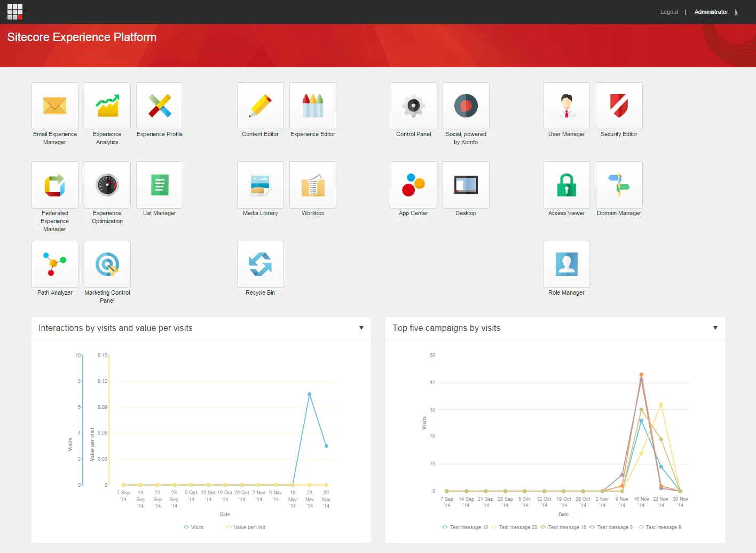This screenshot has width=756, height=553.
Task: Open the Domain Manager
Action: 619,185
